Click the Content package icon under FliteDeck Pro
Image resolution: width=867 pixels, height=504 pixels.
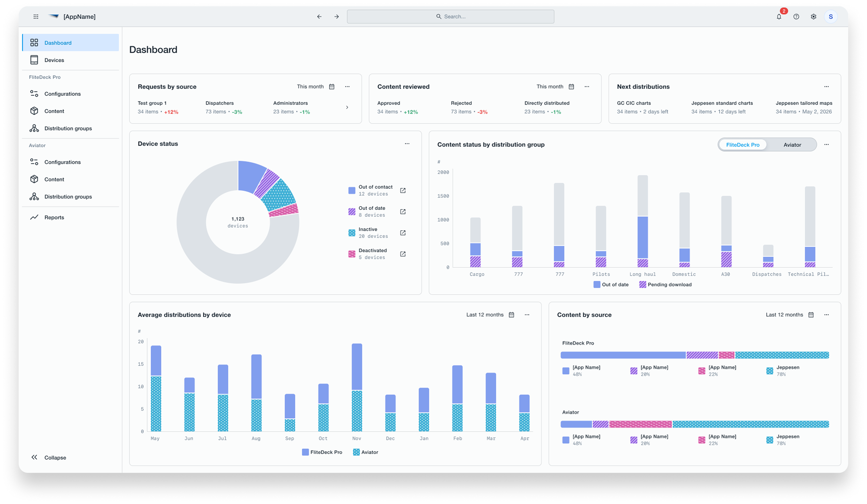point(34,111)
